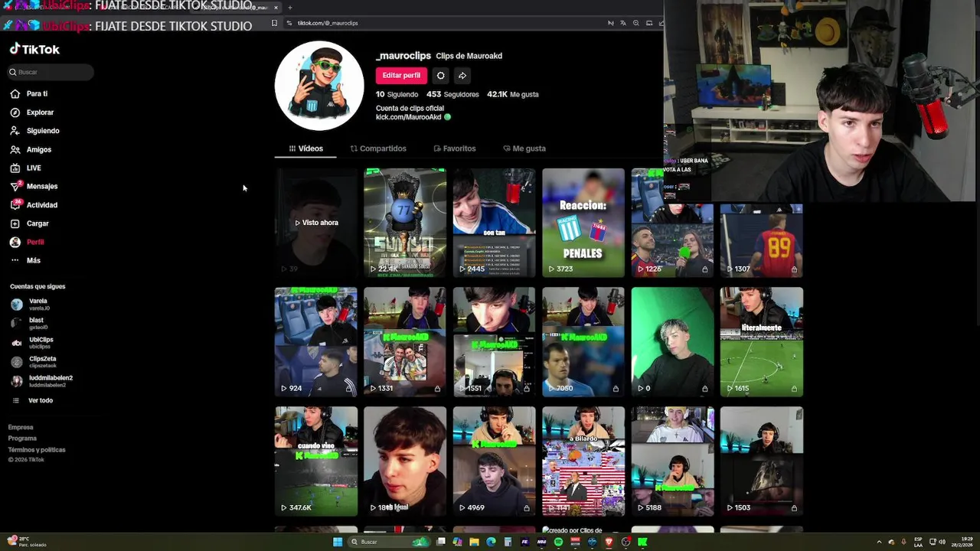
Task: Open the video with 1307 views
Action: pyautogui.click(x=762, y=240)
